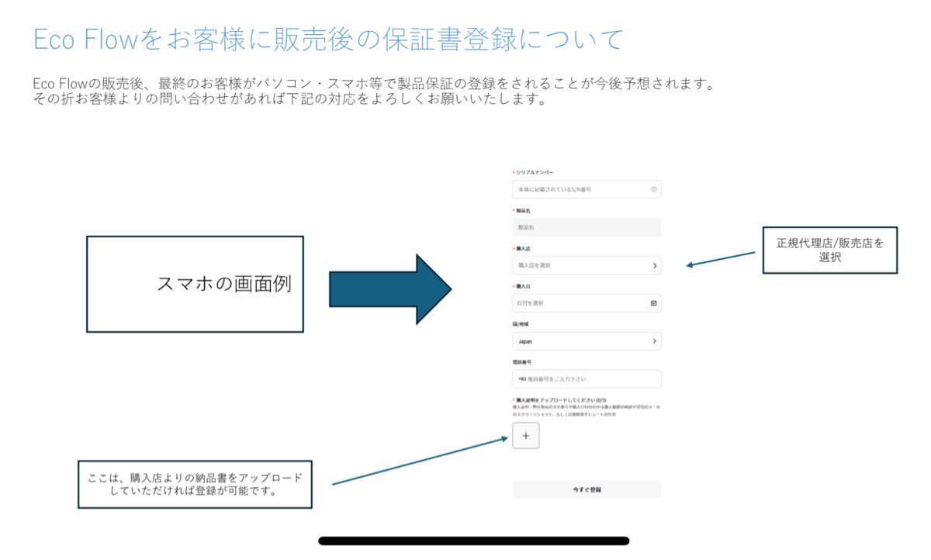This screenshot has width=931, height=560.
Task: Click the serial number help icon
Action: pos(653,189)
